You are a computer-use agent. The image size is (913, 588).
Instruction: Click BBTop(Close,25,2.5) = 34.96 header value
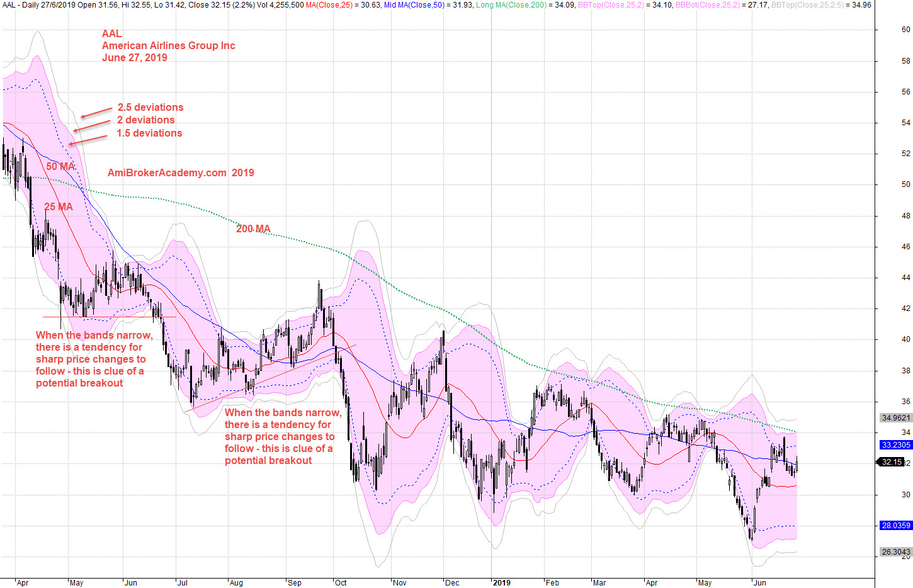click(821, 4)
